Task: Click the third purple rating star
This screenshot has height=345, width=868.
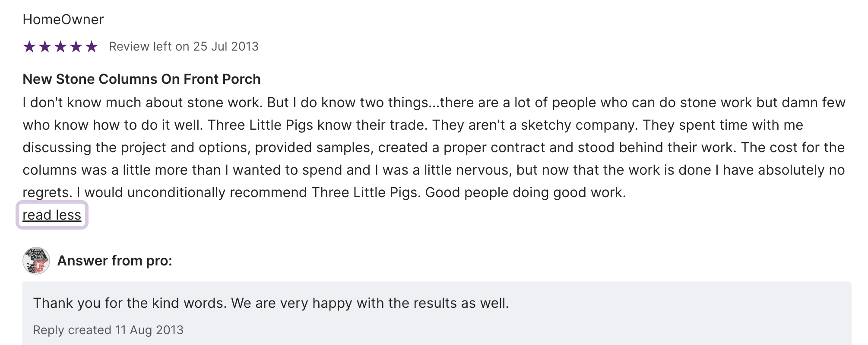Action: tap(60, 46)
